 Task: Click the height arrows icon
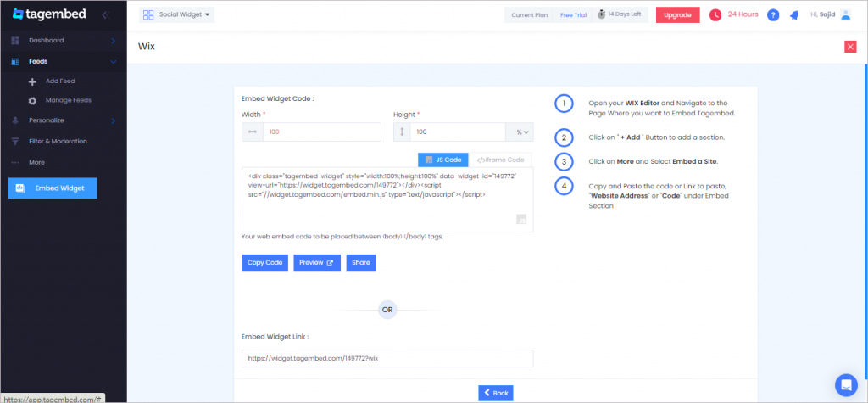pos(402,132)
